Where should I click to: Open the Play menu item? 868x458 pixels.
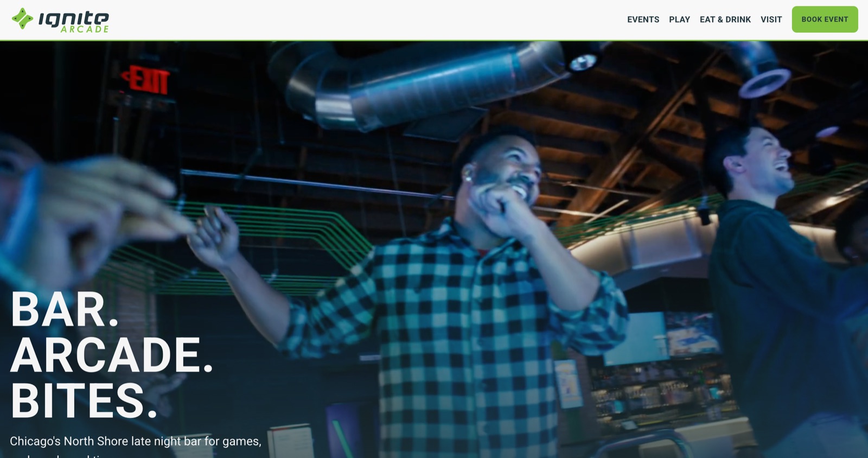(679, 20)
